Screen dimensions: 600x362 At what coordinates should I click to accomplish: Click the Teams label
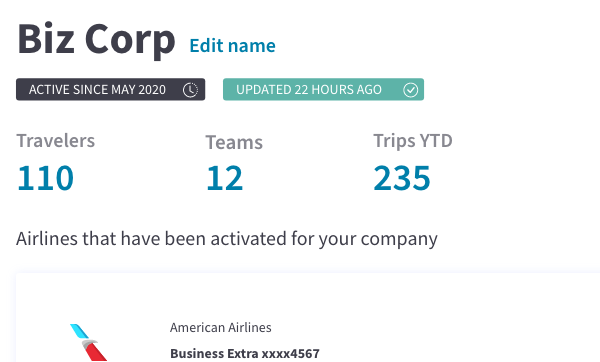[234, 142]
